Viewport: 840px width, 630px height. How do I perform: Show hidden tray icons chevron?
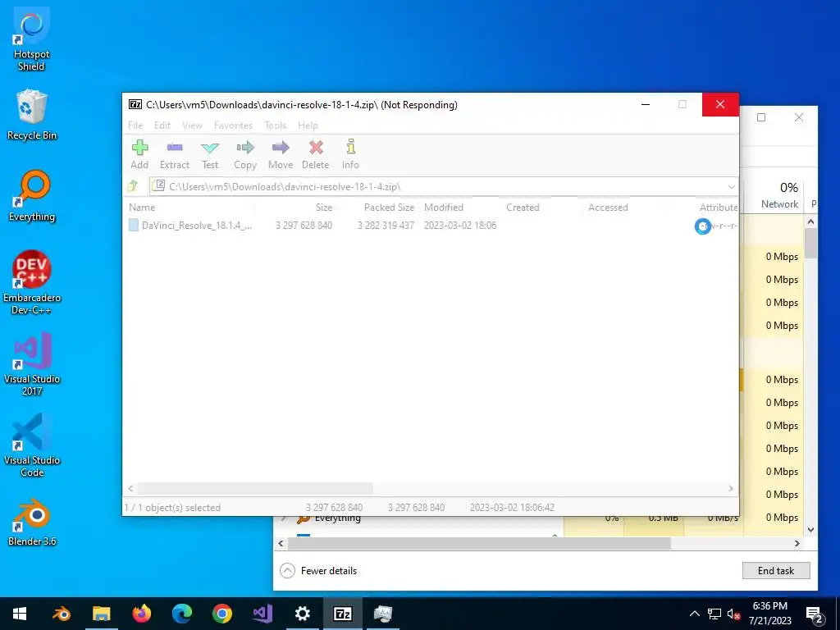[x=694, y=614]
